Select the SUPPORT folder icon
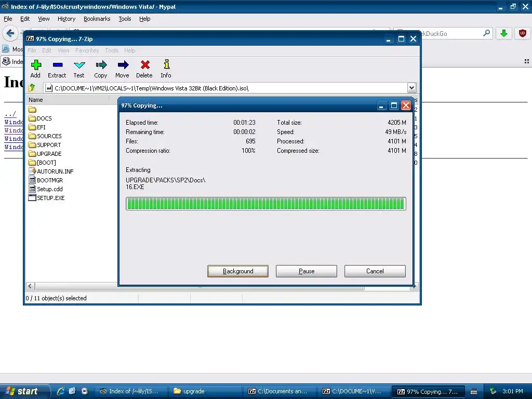 (x=32, y=145)
